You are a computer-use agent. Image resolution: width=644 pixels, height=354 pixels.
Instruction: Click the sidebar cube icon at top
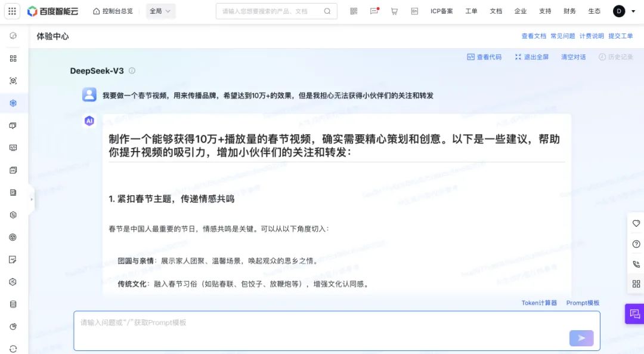tap(13, 36)
